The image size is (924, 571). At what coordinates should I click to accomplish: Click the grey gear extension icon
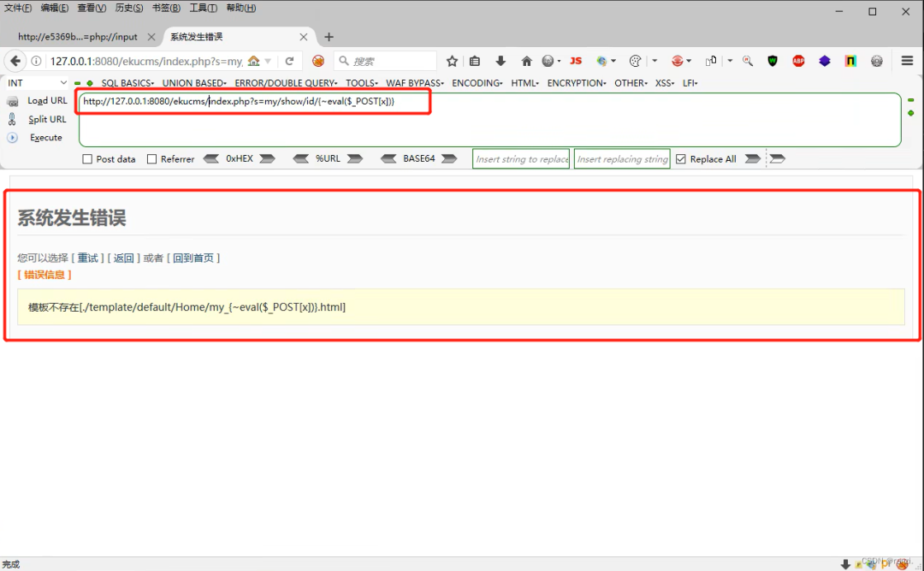point(877,61)
